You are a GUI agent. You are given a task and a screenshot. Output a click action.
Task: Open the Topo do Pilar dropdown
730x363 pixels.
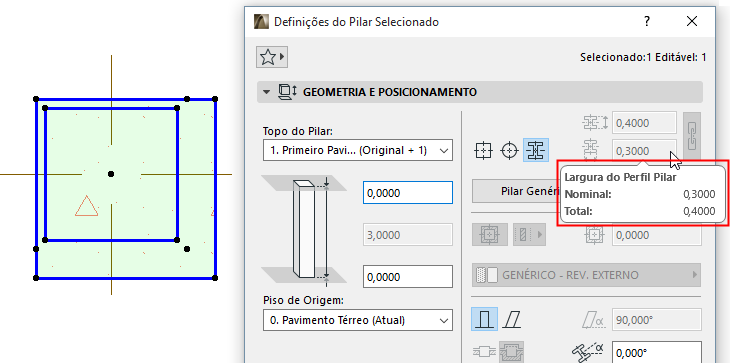pos(358,150)
